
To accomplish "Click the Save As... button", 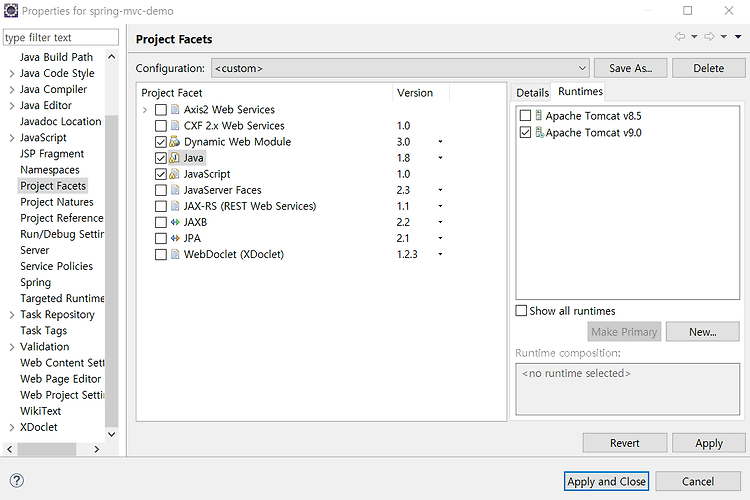I will click(x=630, y=68).
